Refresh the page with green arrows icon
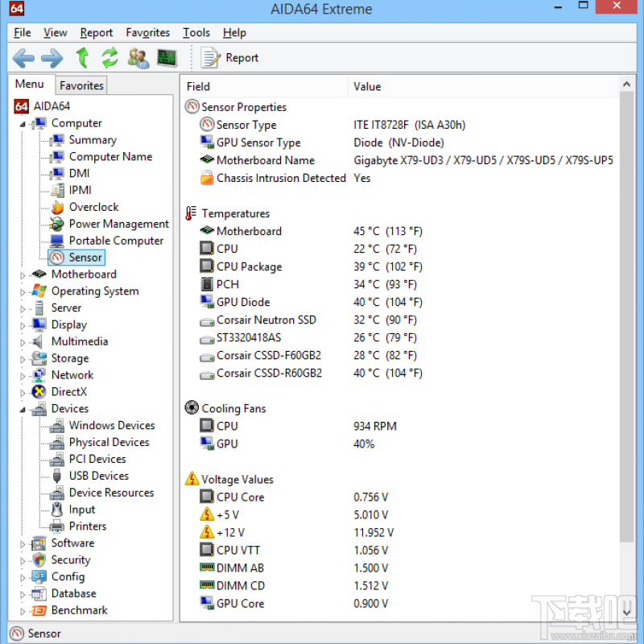Viewport: 644px width, 644px height. click(x=109, y=57)
